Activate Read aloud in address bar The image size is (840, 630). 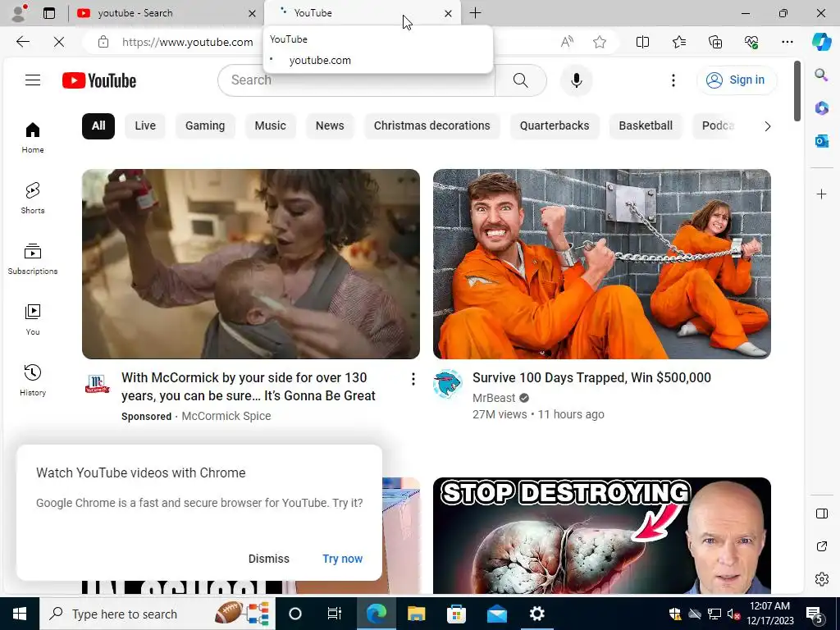pyautogui.click(x=567, y=42)
